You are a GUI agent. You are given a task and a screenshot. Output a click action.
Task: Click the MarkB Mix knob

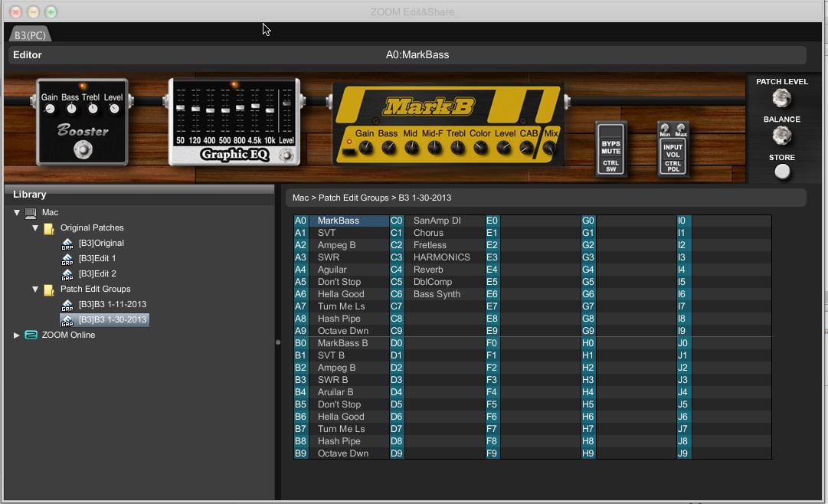tap(549, 149)
